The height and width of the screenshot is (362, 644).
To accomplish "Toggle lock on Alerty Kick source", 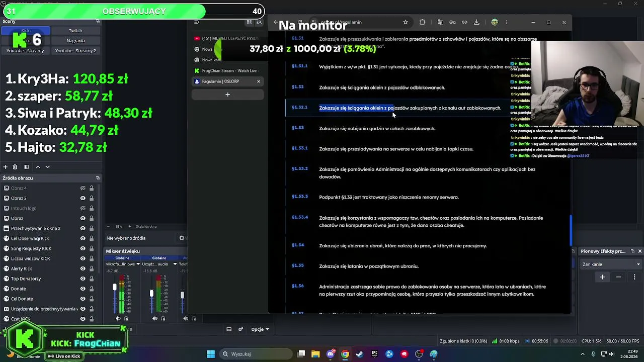I will (x=91, y=268).
